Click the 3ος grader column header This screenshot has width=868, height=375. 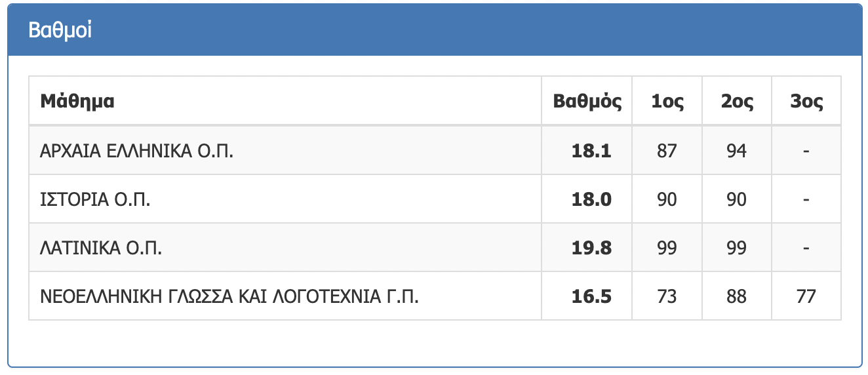(806, 102)
